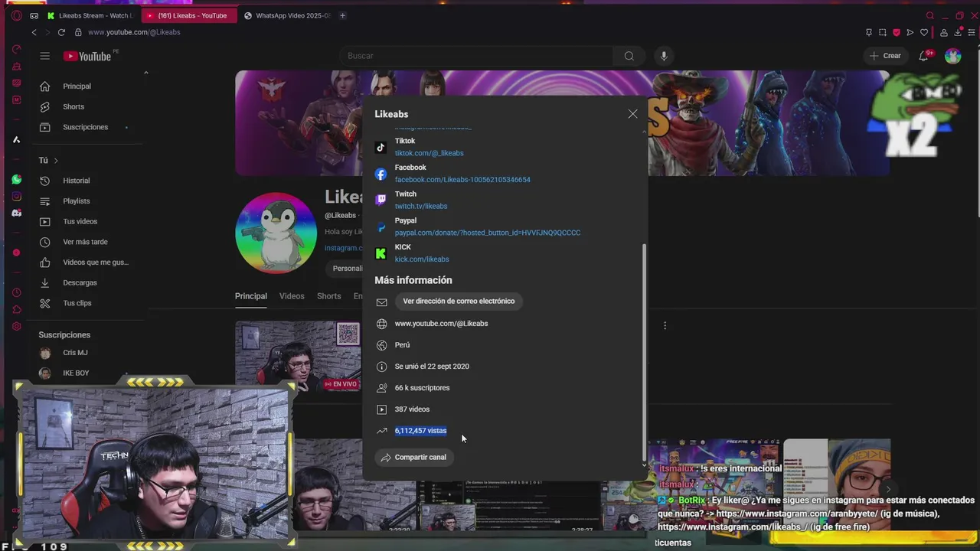Viewport: 980px width, 551px height.
Task: Open WhatsApp in the Opera sidebar
Action: point(16,179)
